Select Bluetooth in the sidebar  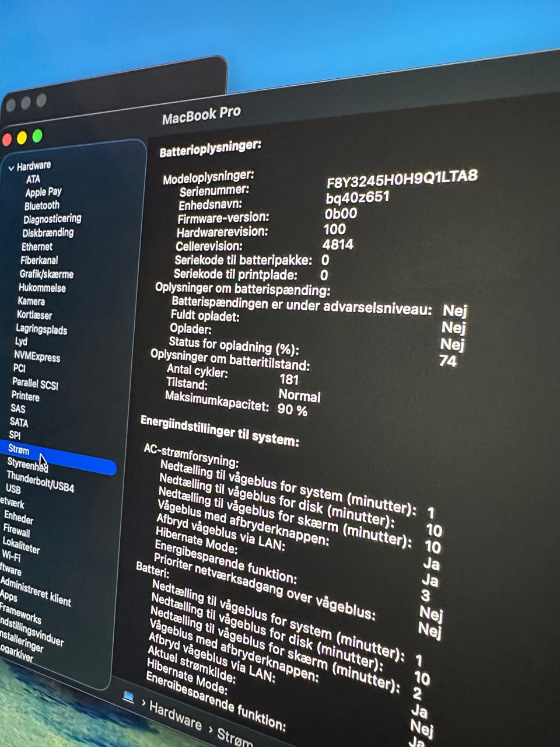pyautogui.click(x=41, y=205)
